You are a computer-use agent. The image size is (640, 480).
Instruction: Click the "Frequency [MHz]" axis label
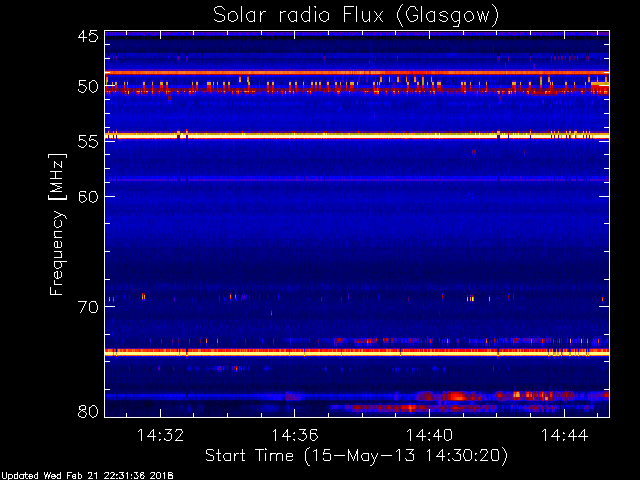coord(57,224)
